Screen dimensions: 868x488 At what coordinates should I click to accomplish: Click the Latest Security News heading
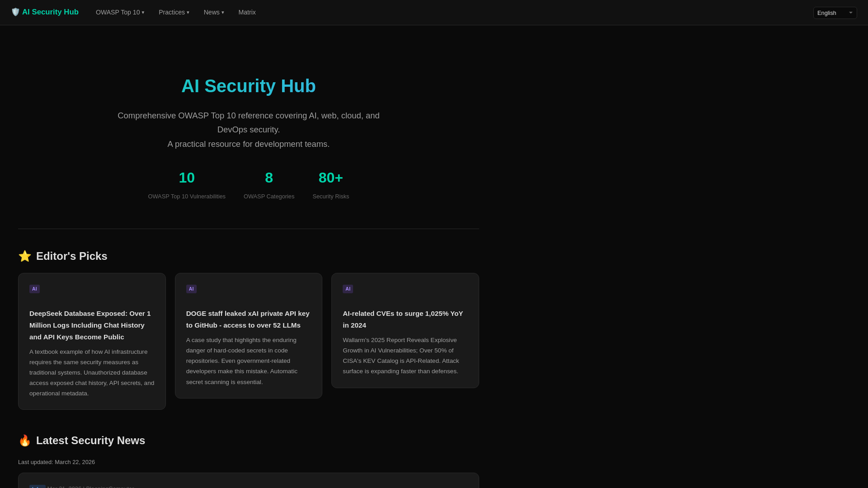tap(90, 441)
